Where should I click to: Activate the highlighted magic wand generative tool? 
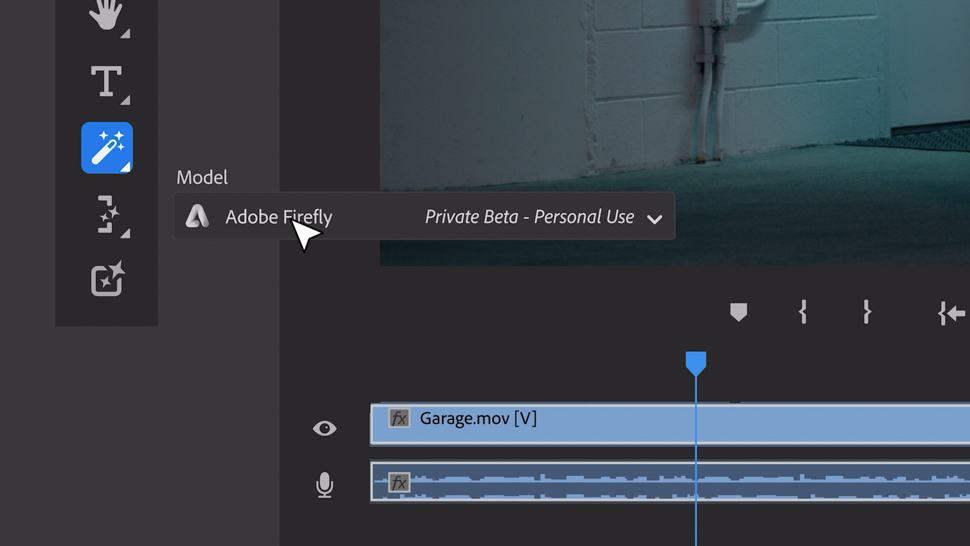click(107, 148)
